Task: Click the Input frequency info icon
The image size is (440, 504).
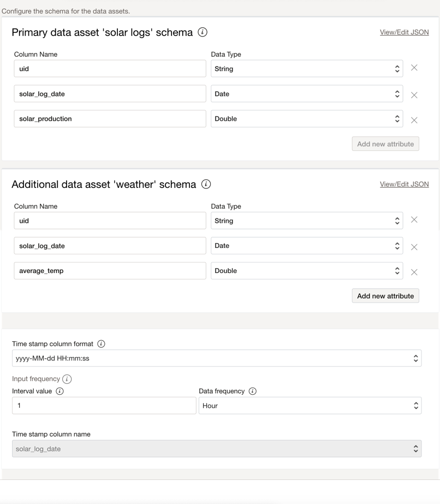Action: (x=68, y=379)
